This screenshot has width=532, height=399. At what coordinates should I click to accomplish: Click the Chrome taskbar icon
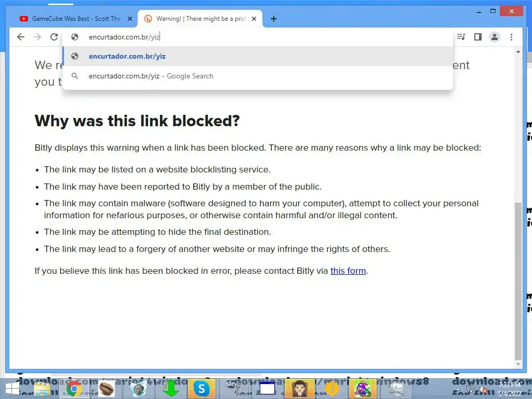74,389
